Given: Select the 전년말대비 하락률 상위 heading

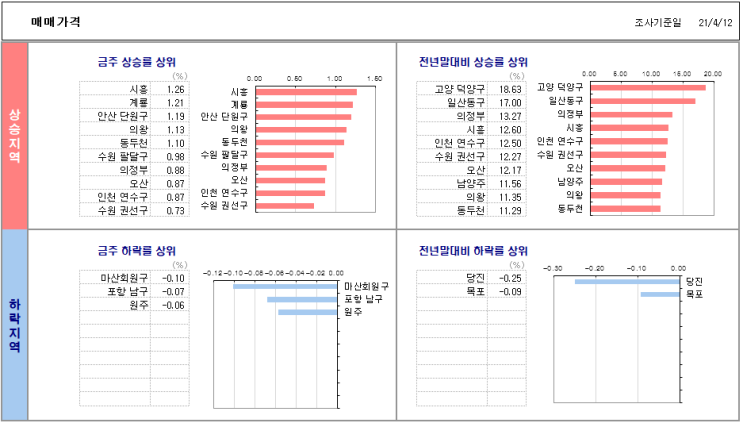Looking at the screenshot, I should (x=473, y=251).
